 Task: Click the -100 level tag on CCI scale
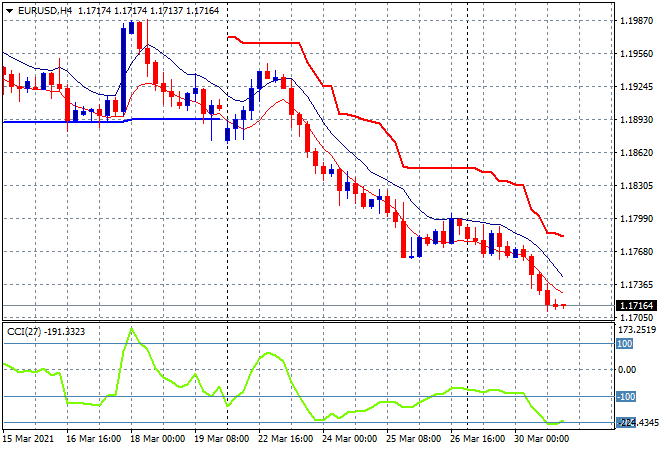click(x=624, y=396)
